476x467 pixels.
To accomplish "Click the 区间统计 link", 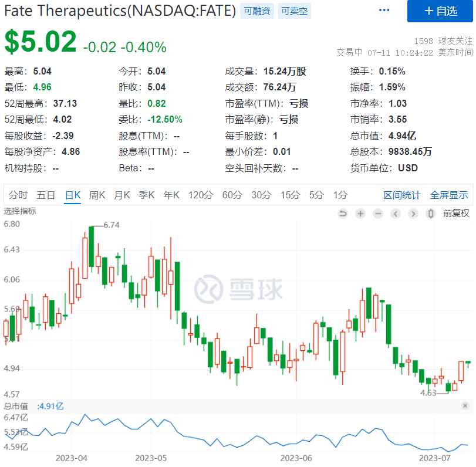I will click(x=402, y=195).
